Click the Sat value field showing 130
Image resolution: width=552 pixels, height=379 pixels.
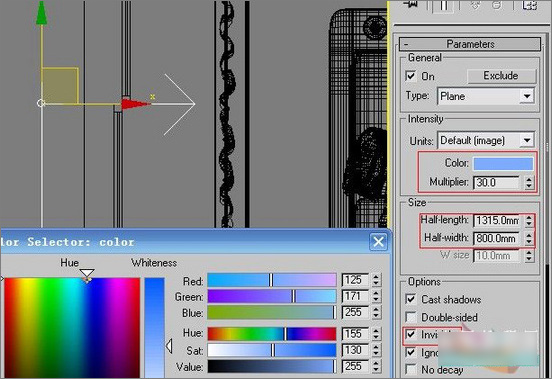(x=355, y=350)
